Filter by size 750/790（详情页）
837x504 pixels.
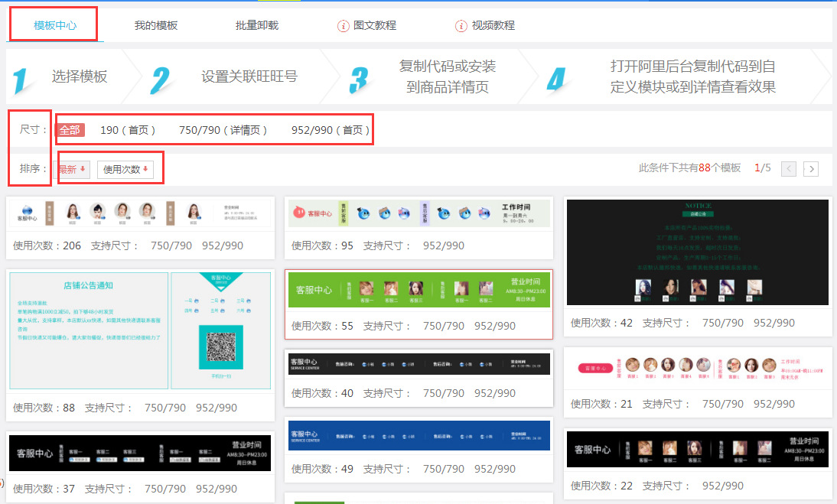pos(223,129)
